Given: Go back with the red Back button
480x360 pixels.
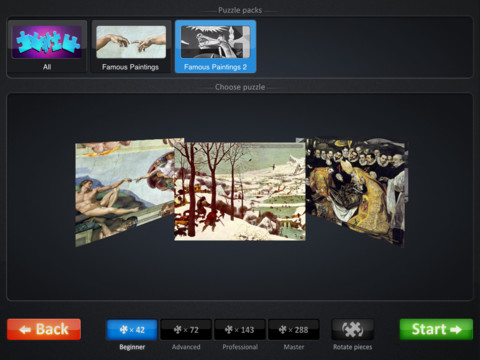Looking at the screenshot, I should pyautogui.click(x=44, y=329).
